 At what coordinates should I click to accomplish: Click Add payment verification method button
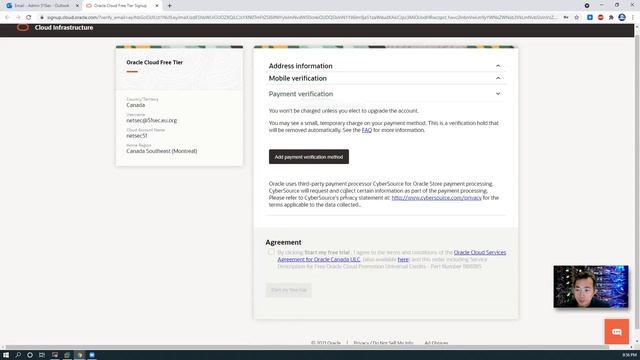coord(309,157)
